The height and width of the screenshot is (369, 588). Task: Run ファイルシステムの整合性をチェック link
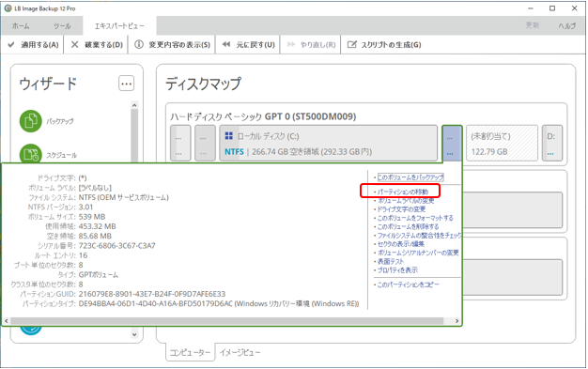[x=419, y=236]
